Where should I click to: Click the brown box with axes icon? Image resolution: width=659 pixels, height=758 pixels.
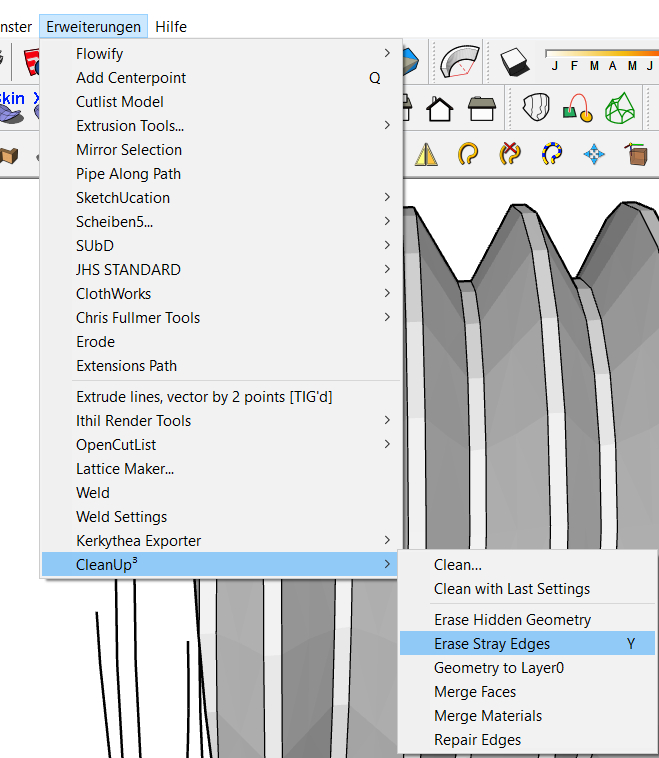[x=636, y=154]
